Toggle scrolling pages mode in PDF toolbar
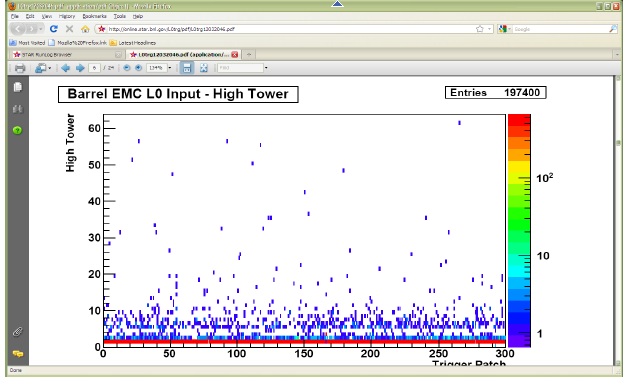 click(x=187, y=68)
